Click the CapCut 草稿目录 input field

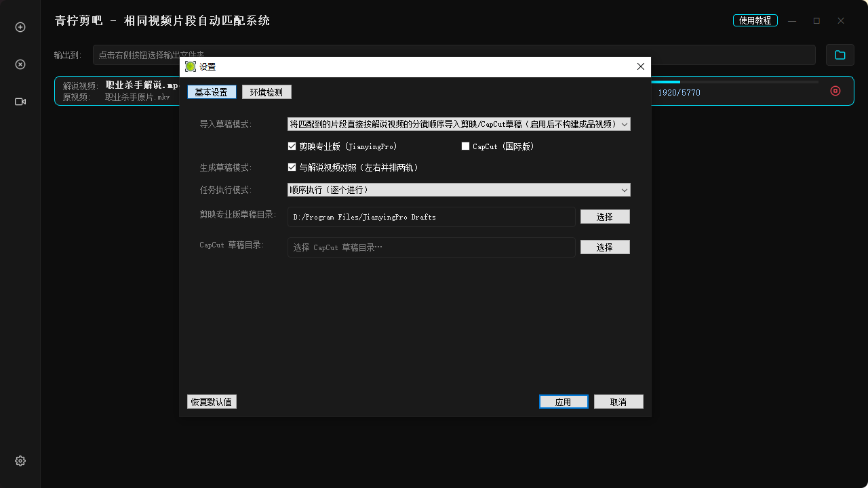pos(431,247)
